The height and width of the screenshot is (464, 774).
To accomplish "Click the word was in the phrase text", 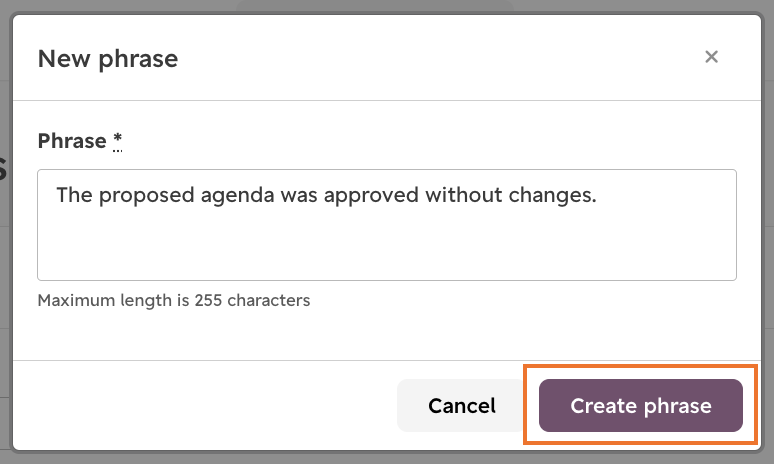I will point(299,196).
